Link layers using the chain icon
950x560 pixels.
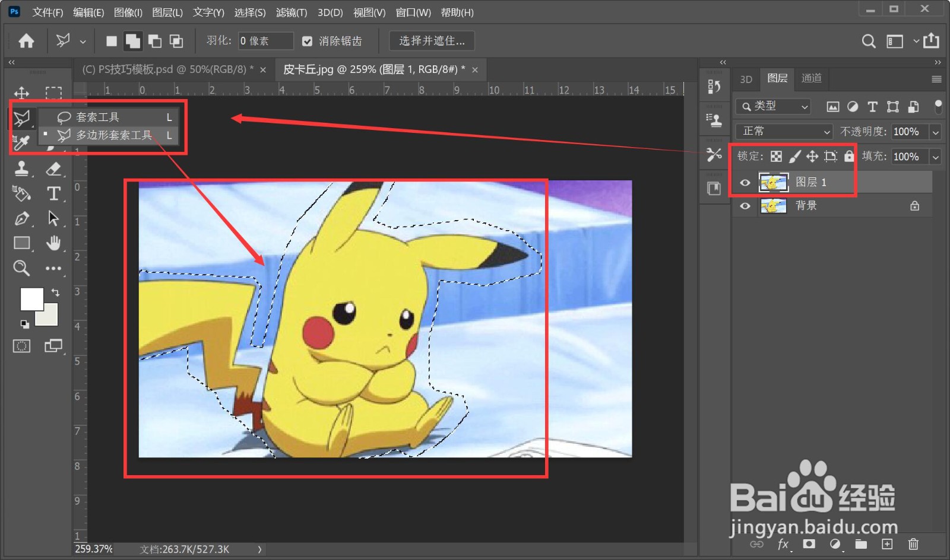[756, 544]
